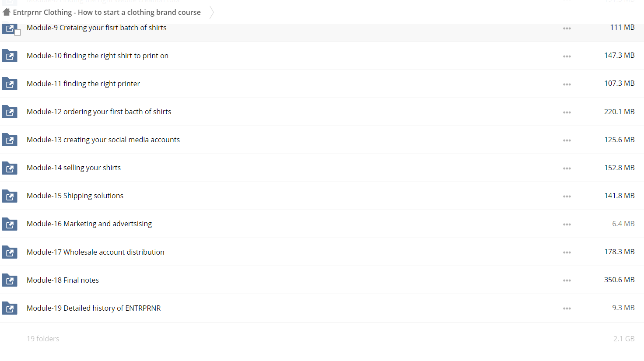Open Module-13 creating your social media accounts
Image resolution: width=644 pixels, height=361 pixels.
(103, 140)
